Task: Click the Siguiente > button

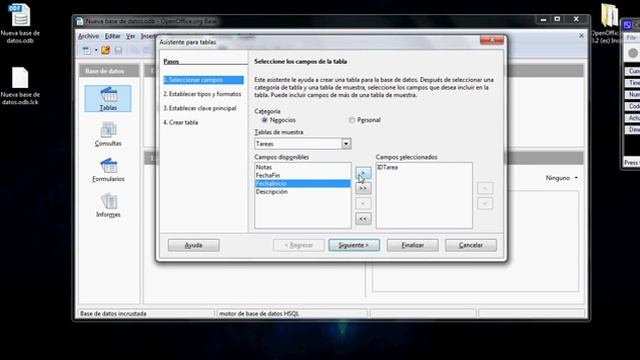Action: [x=354, y=245]
